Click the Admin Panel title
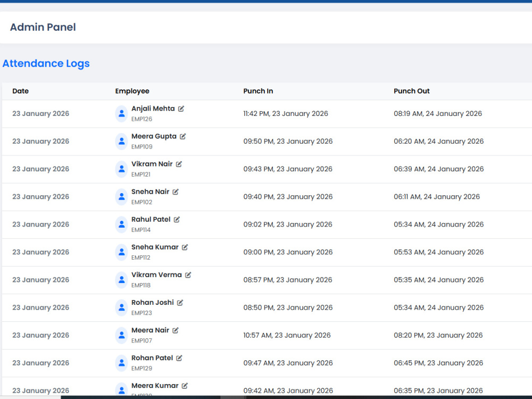 [43, 27]
